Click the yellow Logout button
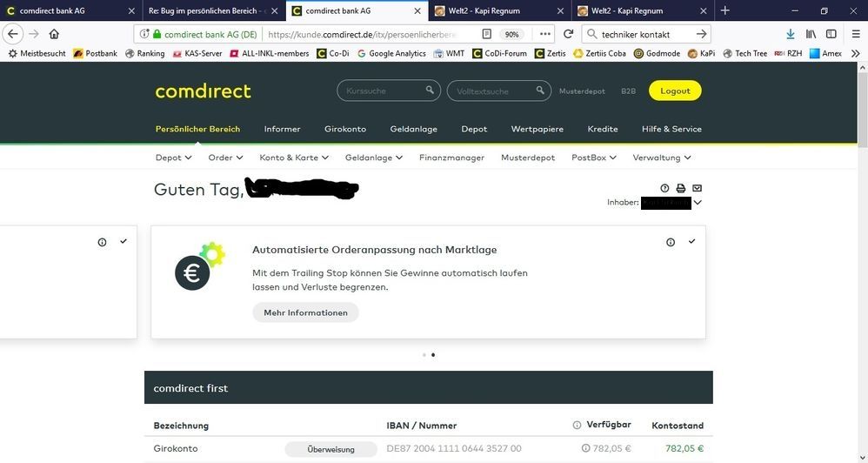 pos(675,91)
